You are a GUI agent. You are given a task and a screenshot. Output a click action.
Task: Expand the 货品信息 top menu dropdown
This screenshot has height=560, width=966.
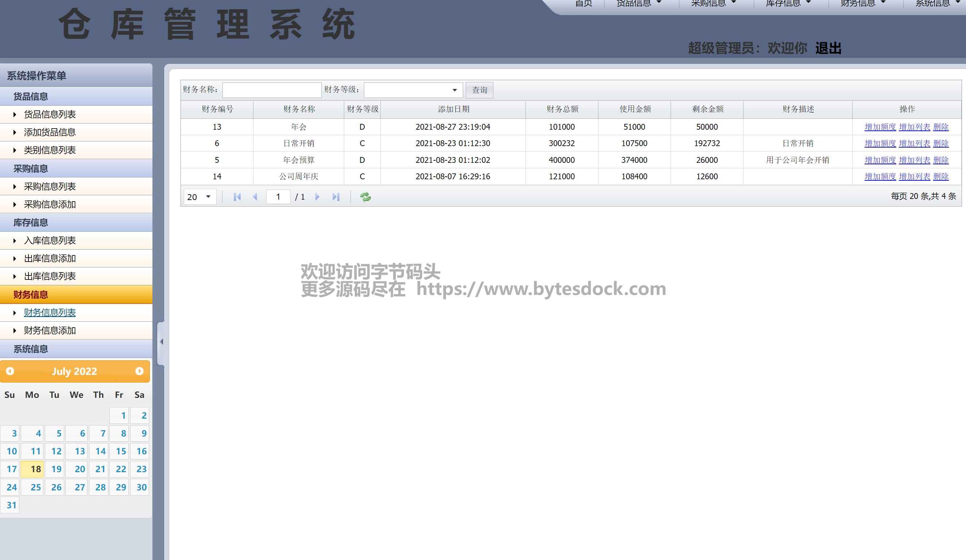(638, 4)
